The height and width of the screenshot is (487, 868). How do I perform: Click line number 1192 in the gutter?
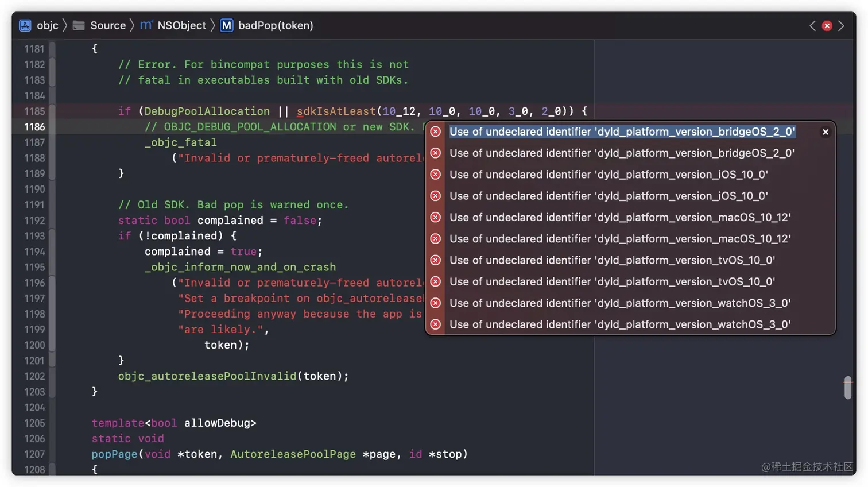pyautogui.click(x=34, y=221)
